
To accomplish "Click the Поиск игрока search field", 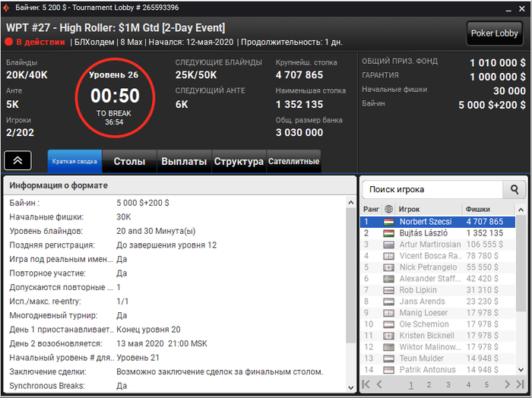I will tap(432, 190).
